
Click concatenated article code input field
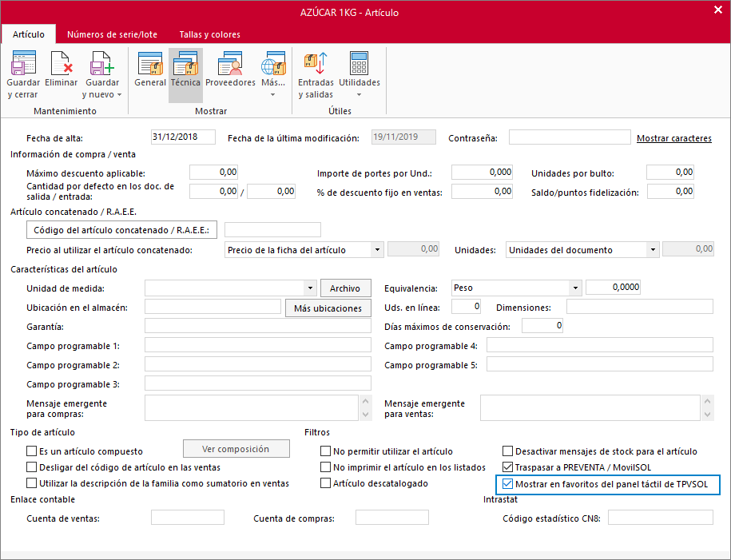(272, 230)
